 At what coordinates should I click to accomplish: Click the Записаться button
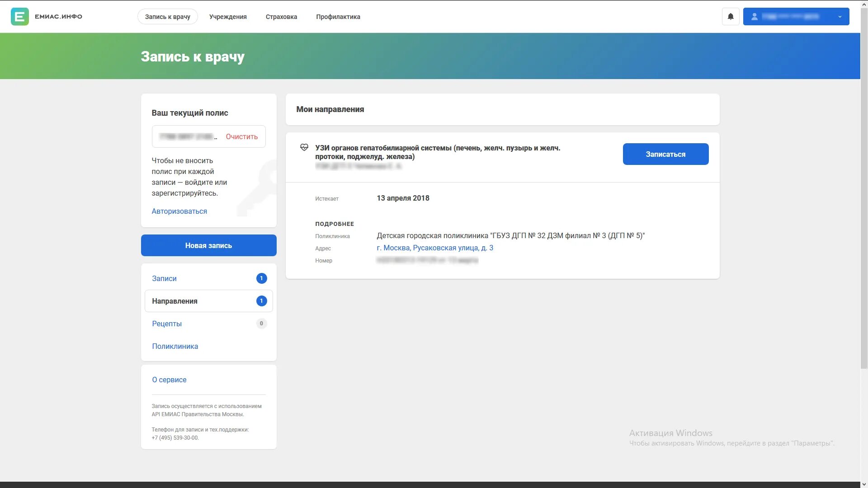(x=666, y=154)
